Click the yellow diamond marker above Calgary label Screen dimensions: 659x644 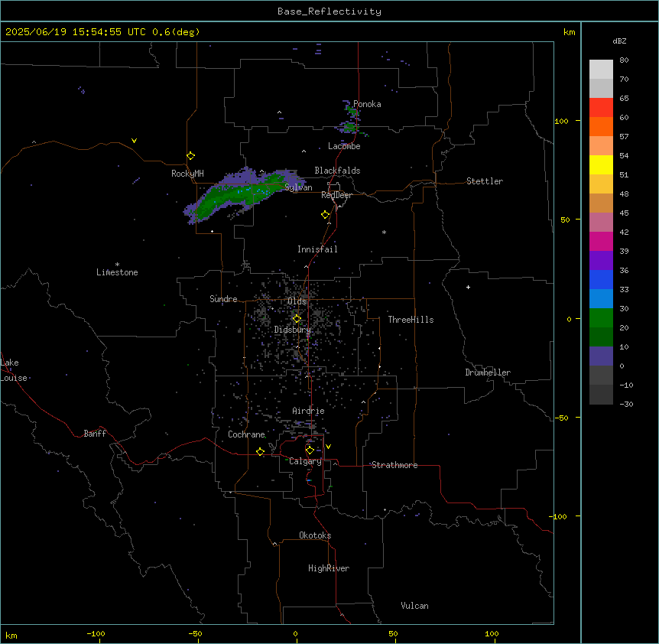(310, 450)
